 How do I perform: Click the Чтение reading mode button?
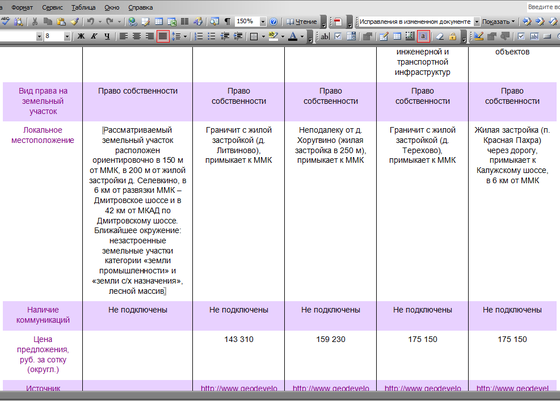[301, 22]
